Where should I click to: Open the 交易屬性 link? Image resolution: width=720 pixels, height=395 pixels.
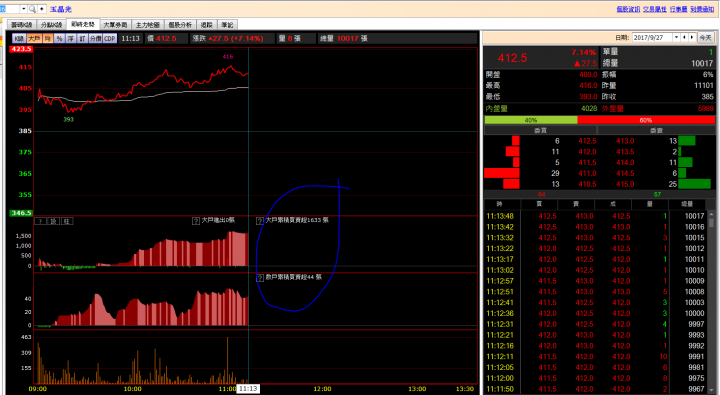coord(654,9)
